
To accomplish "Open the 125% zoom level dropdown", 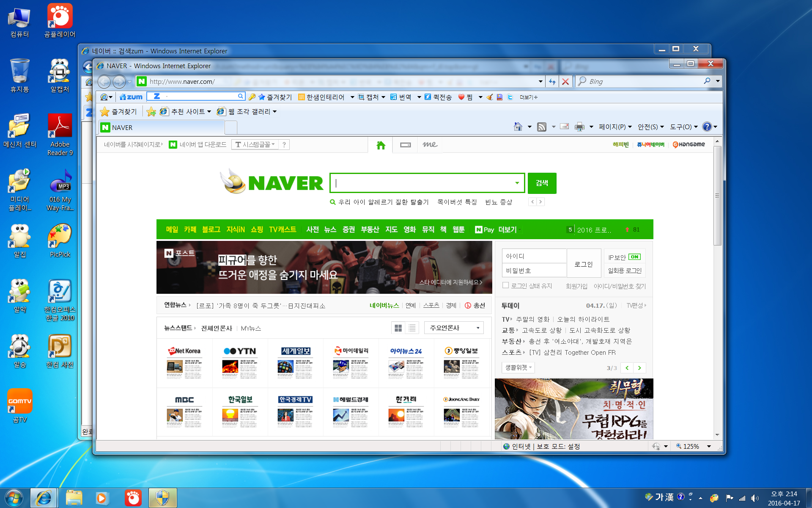I will coord(709,446).
